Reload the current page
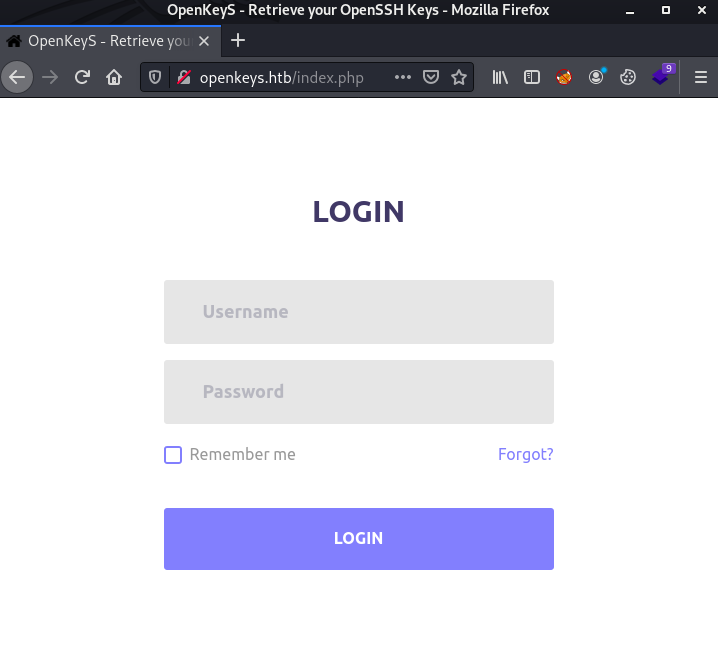Screen dimensions: 718x647 tap(82, 77)
